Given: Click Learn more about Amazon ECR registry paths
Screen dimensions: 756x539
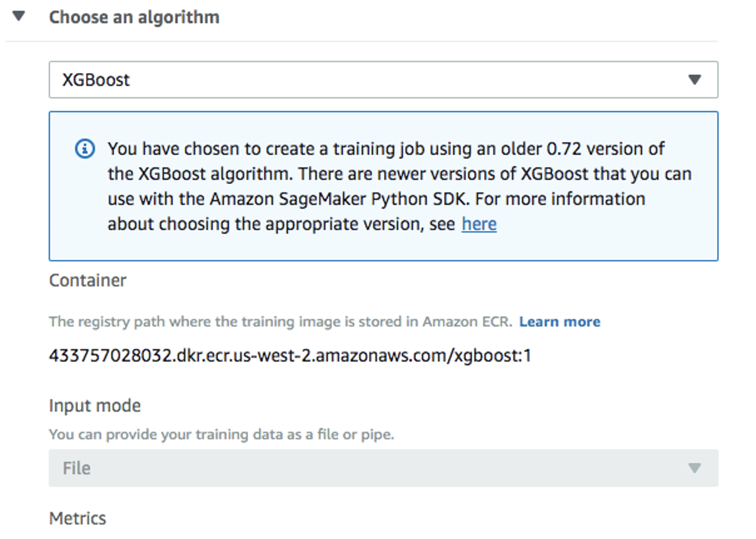Looking at the screenshot, I should [560, 321].
